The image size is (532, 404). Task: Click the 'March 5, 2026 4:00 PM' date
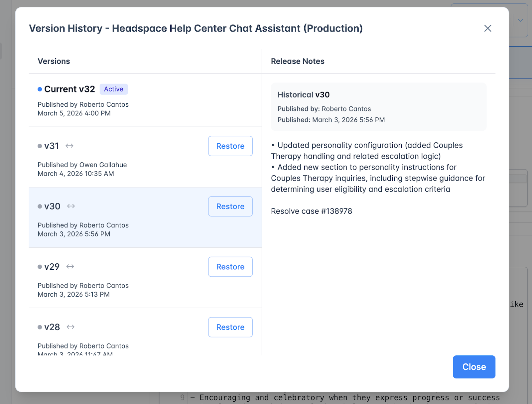(x=74, y=113)
